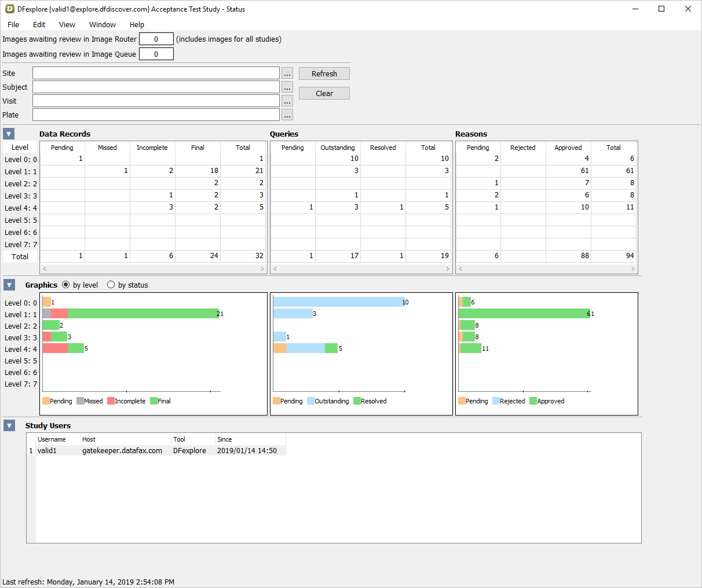702x588 pixels.
Task: Click the Refresh button
Action: [324, 74]
